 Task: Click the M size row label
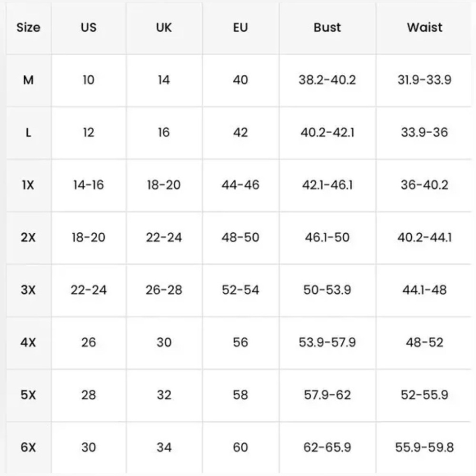pyautogui.click(x=28, y=80)
